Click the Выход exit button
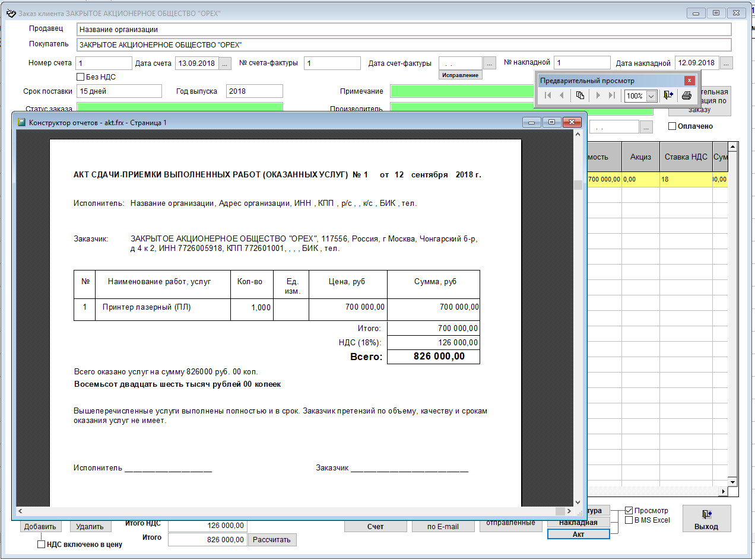The height and width of the screenshot is (560, 755). [x=706, y=518]
